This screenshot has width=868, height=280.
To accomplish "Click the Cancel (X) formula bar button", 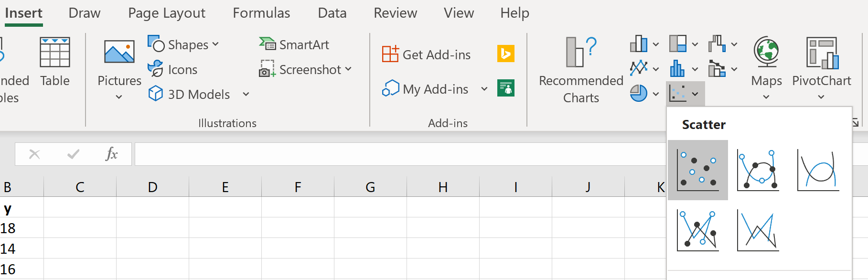I will click(34, 154).
